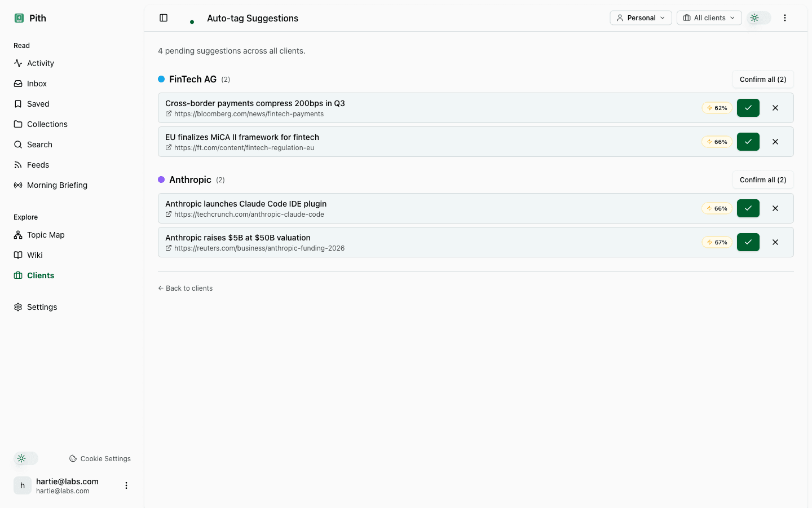This screenshot has height=508, width=812.
Task: Click Back to clients link
Action: pos(186,288)
